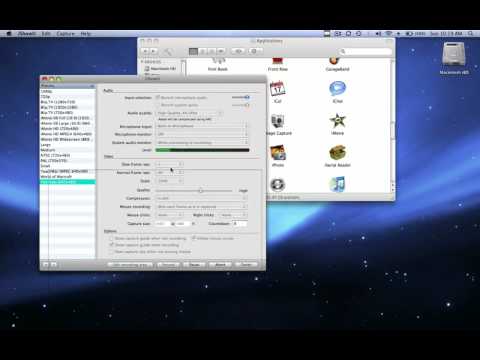The image size is (480, 360).
Task: Open the Microphone input dropdown
Action: coord(202,126)
